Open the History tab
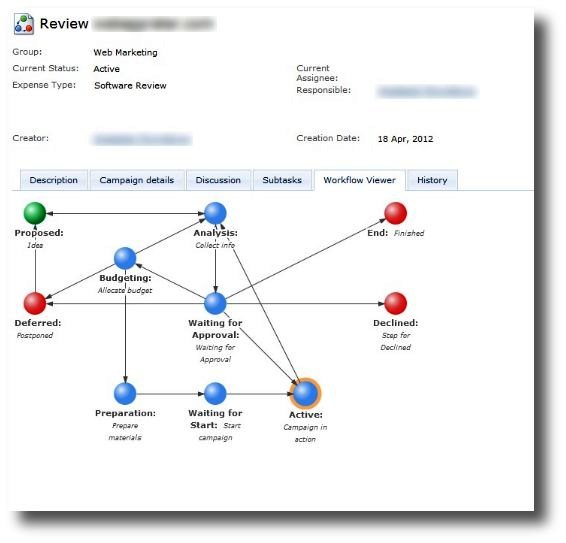 pyautogui.click(x=432, y=180)
